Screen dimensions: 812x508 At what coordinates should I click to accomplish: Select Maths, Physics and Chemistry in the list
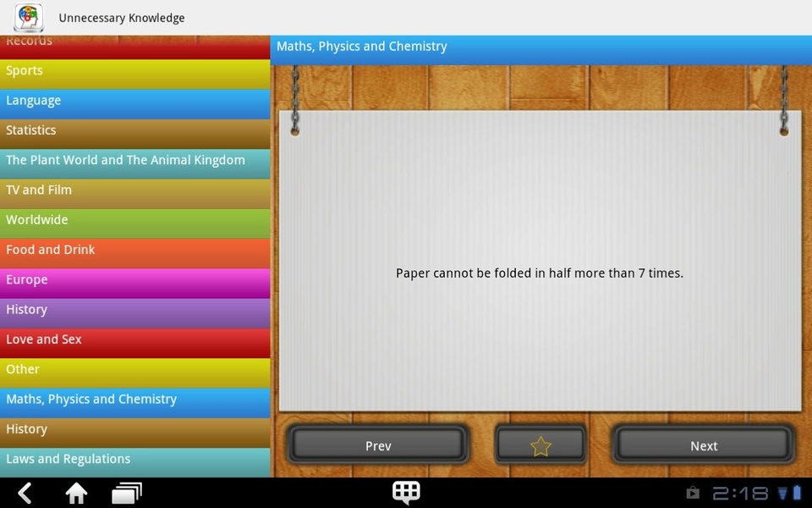pyautogui.click(x=135, y=403)
